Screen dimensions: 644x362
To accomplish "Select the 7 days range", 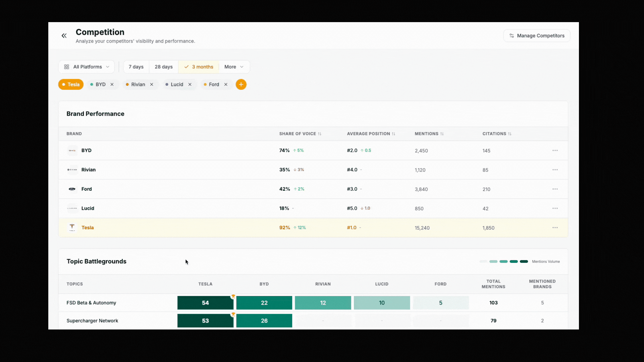I will click(136, 67).
